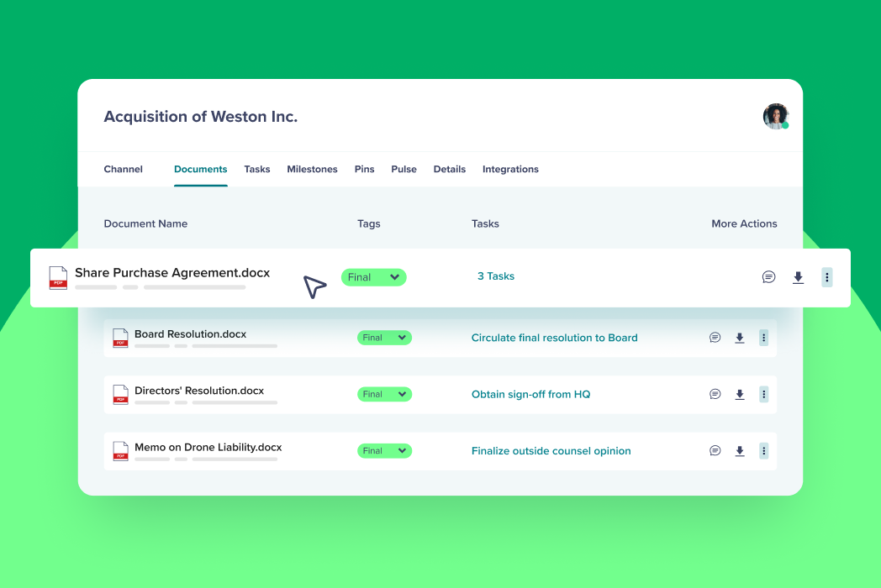
Task: Open the Final tag dropdown for Share Purchase Agreement
Action: 373,277
